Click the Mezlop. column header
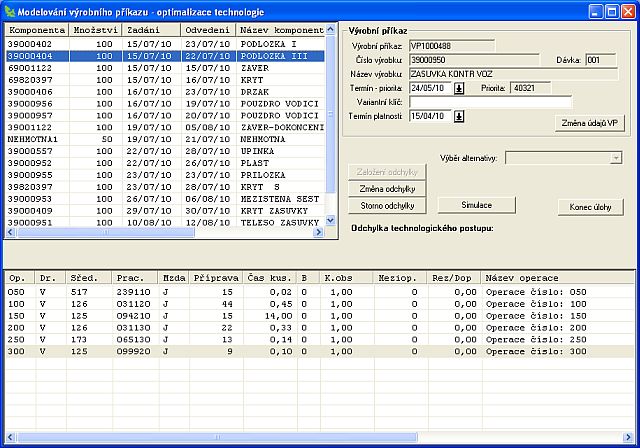This screenshot has height=448, width=640. [400, 278]
